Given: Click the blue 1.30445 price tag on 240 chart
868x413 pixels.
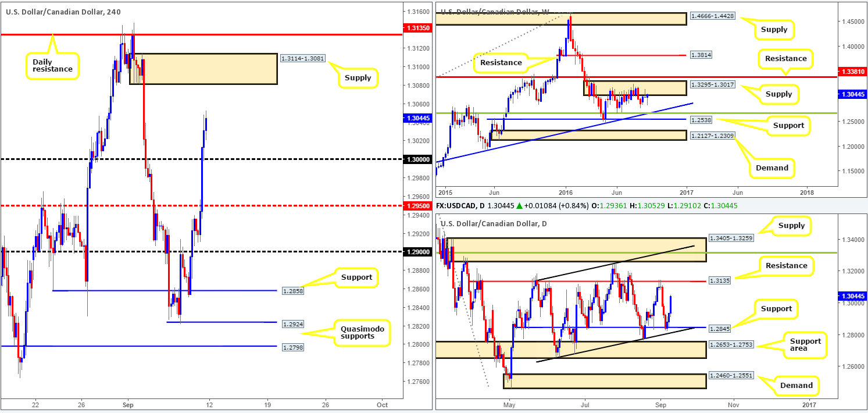Looking at the screenshot, I should coord(416,118).
